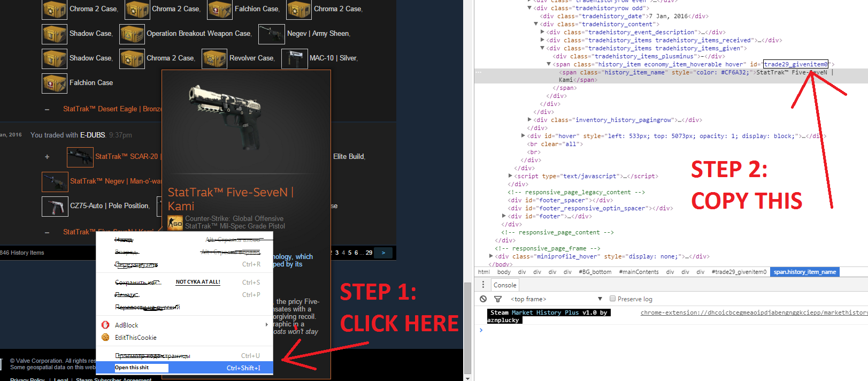868x381 pixels.
Task: Select the span history_item_name element row
Action: point(671,76)
